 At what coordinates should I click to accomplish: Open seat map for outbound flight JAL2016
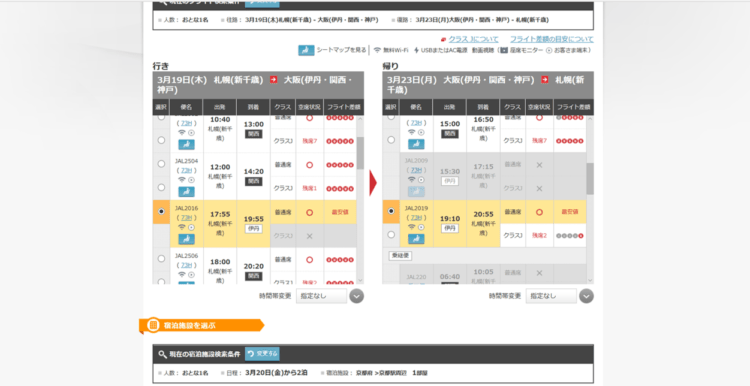(x=187, y=239)
